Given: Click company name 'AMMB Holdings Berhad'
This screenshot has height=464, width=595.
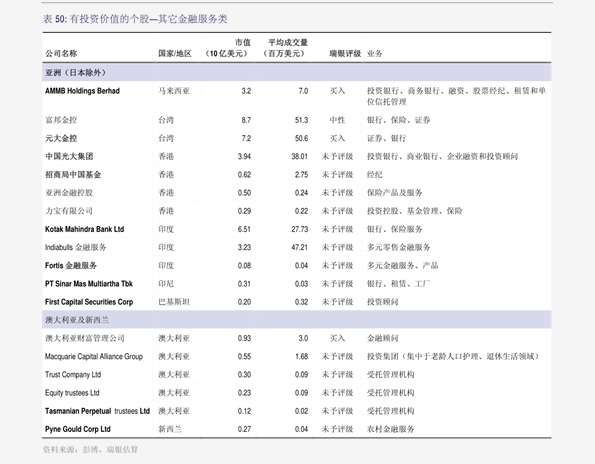Looking at the screenshot, I should (82, 91).
